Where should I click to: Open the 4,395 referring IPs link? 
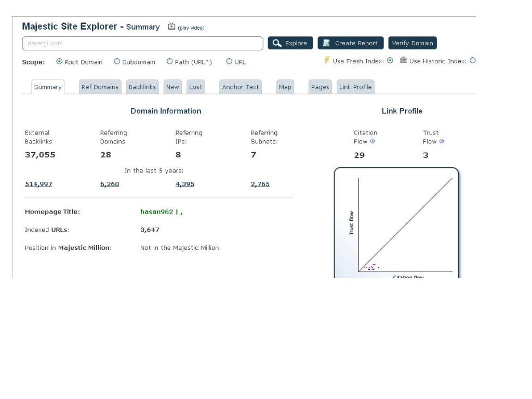185,184
